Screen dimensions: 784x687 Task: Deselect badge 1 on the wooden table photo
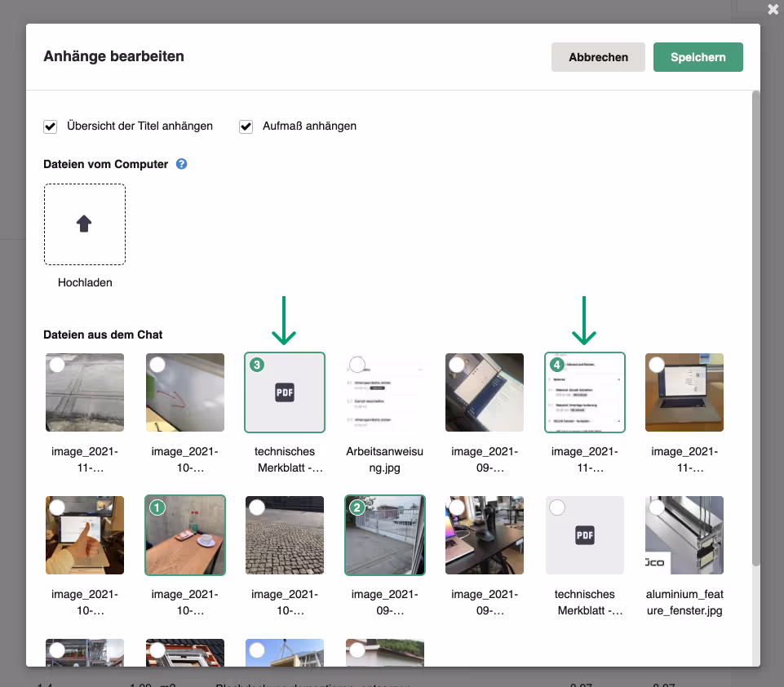pos(157,507)
